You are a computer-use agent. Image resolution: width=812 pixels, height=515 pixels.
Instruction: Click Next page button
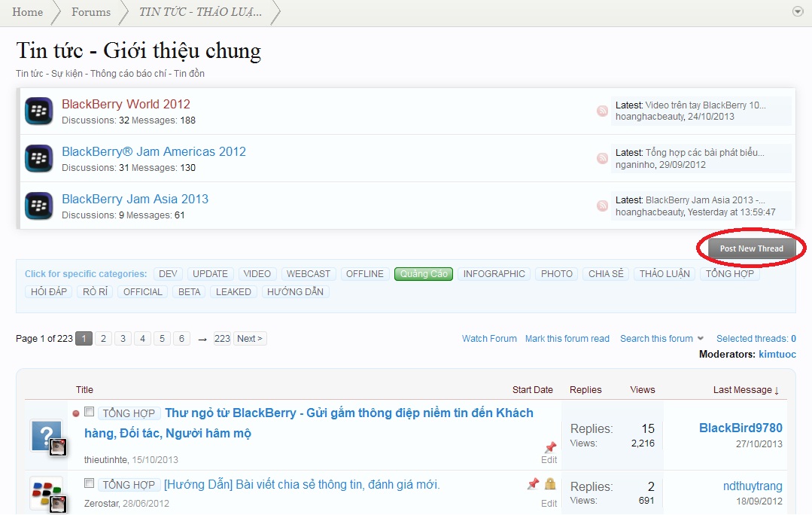pos(250,338)
